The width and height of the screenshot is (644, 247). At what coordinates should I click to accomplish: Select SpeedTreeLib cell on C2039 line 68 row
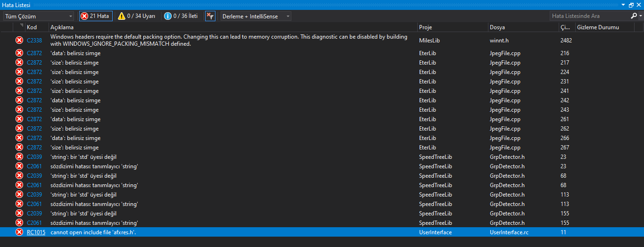[436, 176]
